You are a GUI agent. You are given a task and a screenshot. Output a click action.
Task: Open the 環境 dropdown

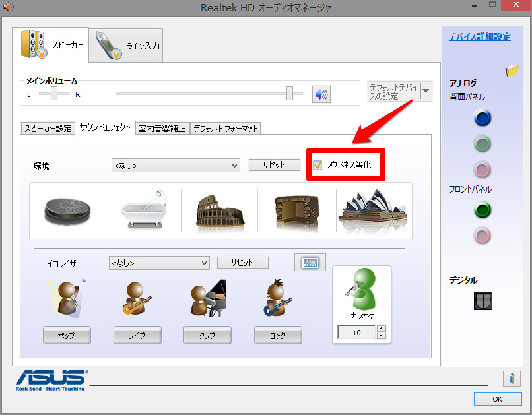[x=176, y=166]
